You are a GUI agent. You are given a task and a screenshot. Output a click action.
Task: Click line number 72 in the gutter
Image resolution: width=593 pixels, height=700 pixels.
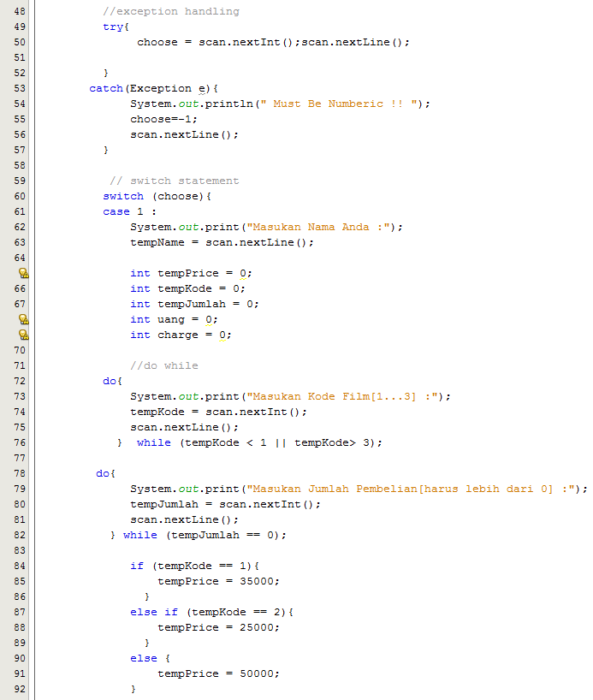tap(20, 382)
